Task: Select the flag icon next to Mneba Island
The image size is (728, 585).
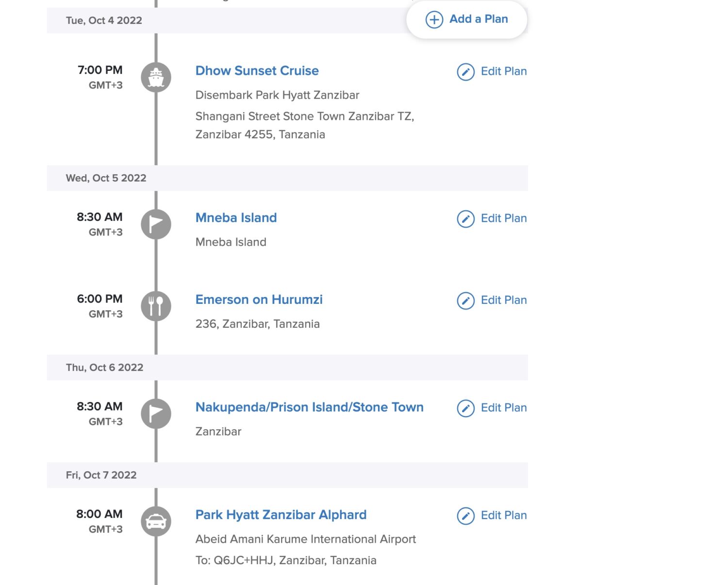Action: tap(156, 224)
